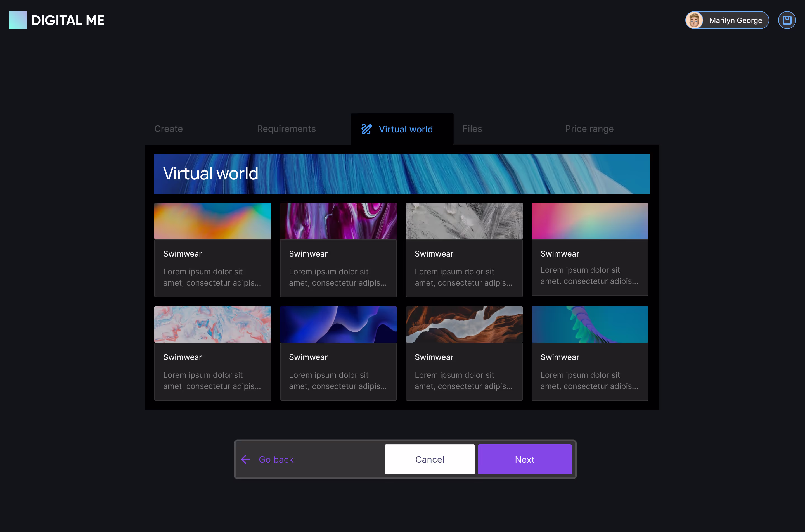Pick the pink-to-blue soft gradient Swimwear card
Image resolution: width=805 pixels, height=532 pixels.
point(589,249)
